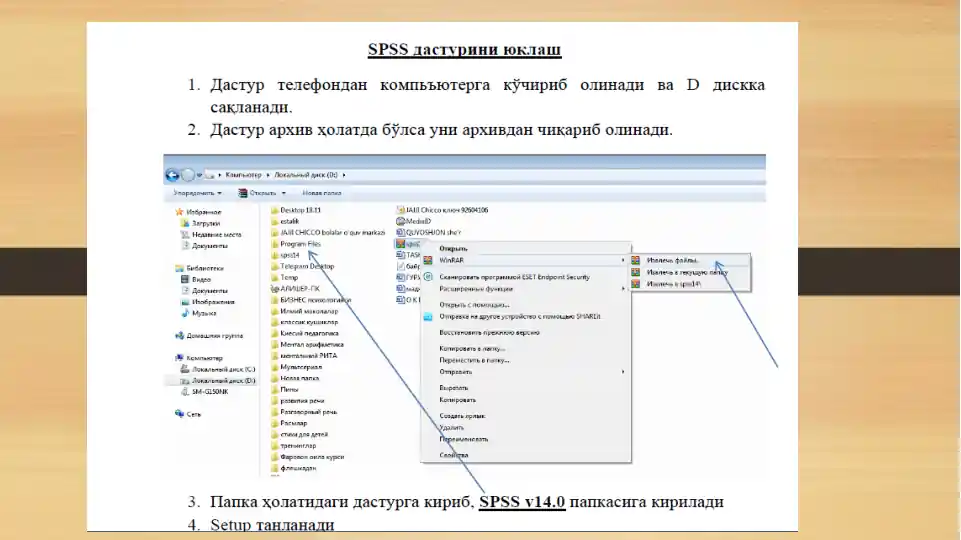Open 'Изображения' library
The width and height of the screenshot is (961, 540).
213,302
